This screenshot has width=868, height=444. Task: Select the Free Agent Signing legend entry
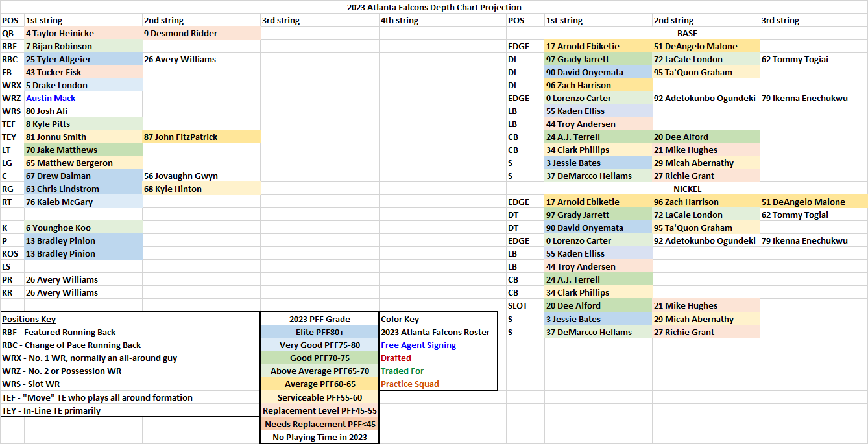click(x=418, y=345)
